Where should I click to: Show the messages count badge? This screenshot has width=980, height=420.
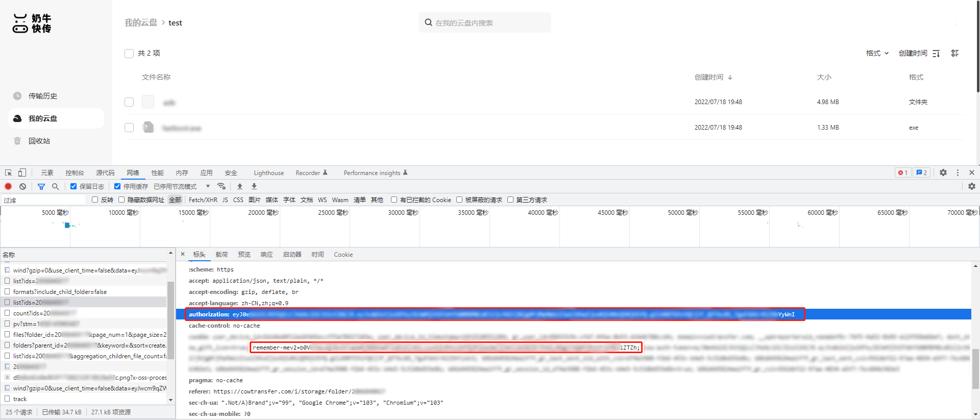(x=922, y=173)
